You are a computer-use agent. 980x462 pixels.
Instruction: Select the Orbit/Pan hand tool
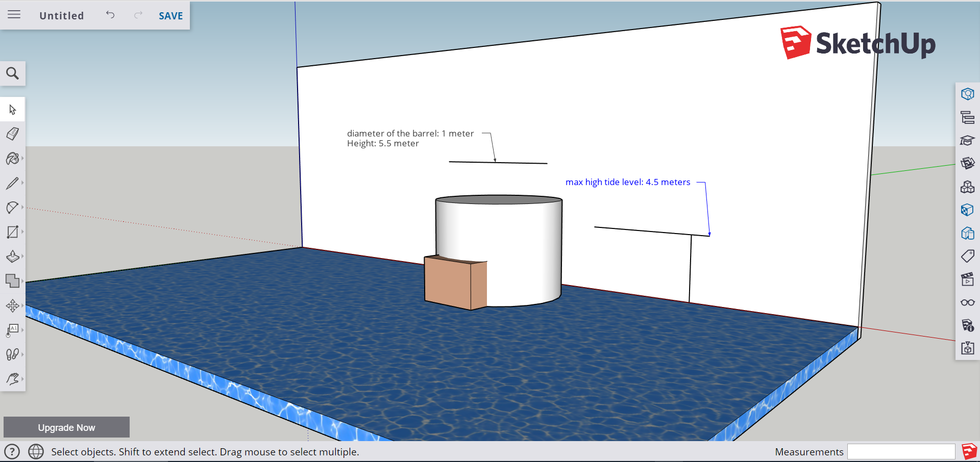[x=12, y=379]
